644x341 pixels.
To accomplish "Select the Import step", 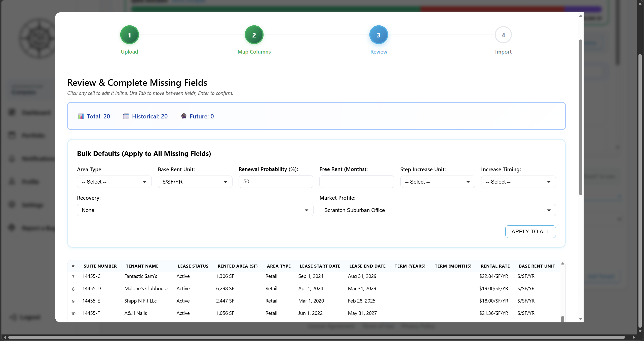I will 503,34.
